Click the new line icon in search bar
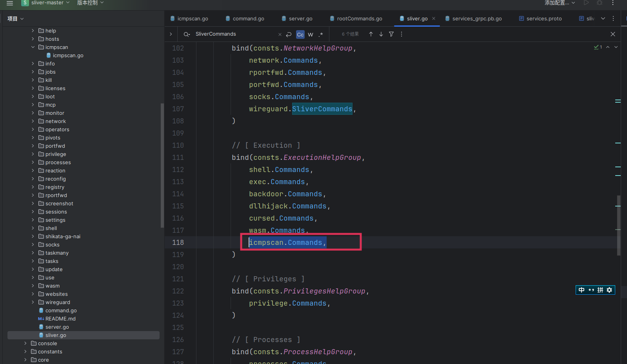 (289, 34)
